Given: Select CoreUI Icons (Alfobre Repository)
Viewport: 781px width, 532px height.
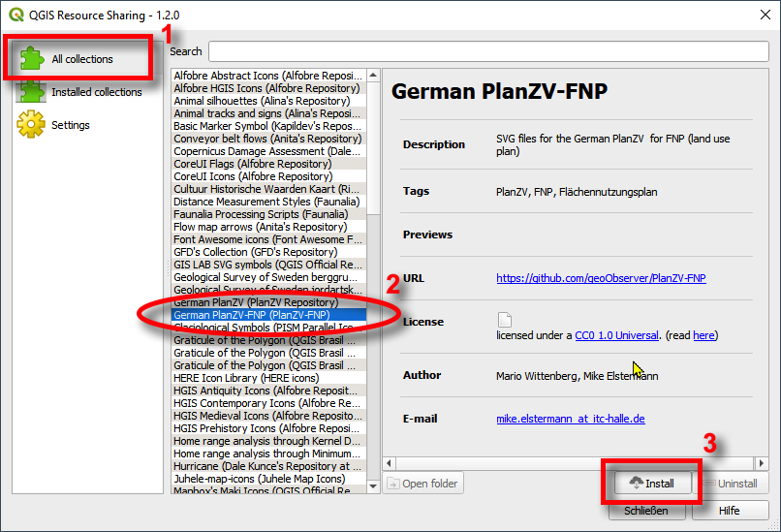Looking at the screenshot, I should tap(269, 176).
